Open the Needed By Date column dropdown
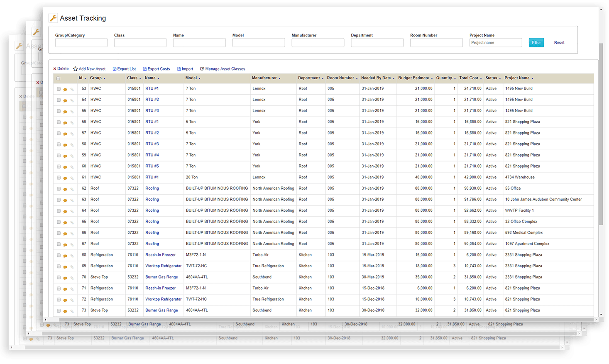Screen dimensions: 609x364 pyautogui.click(x=394, y=78)
